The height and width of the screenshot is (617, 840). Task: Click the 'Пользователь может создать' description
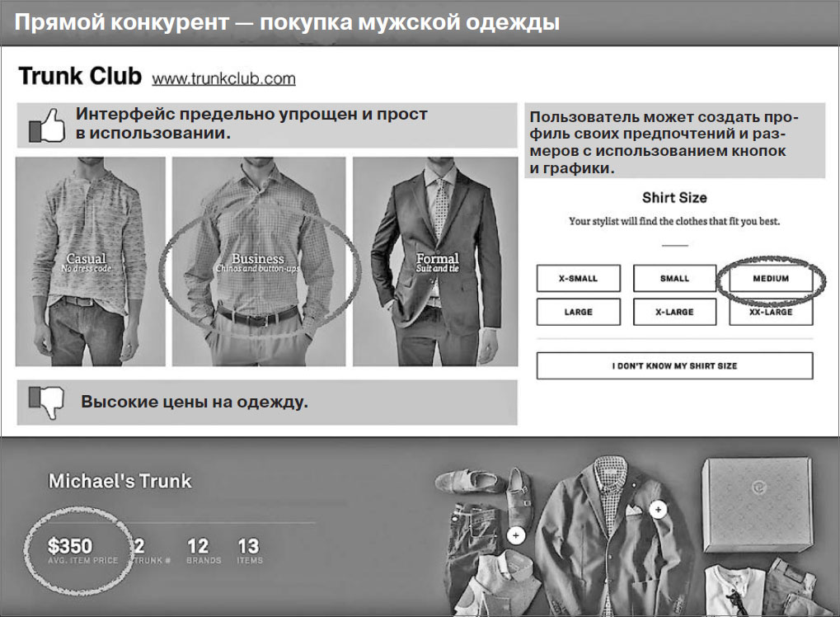click(x=664, y=142)
